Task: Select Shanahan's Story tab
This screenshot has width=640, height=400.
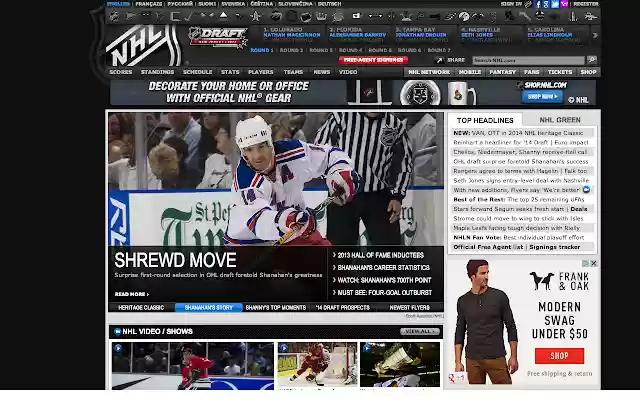Action: 209,307
